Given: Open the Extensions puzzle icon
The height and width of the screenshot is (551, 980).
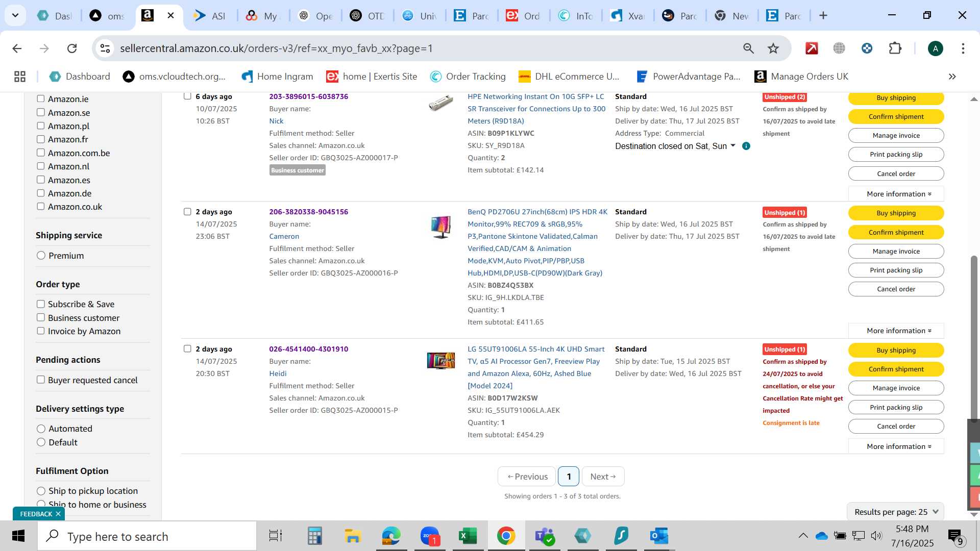Looking at the screenshot, I should (x=895, y=48).
